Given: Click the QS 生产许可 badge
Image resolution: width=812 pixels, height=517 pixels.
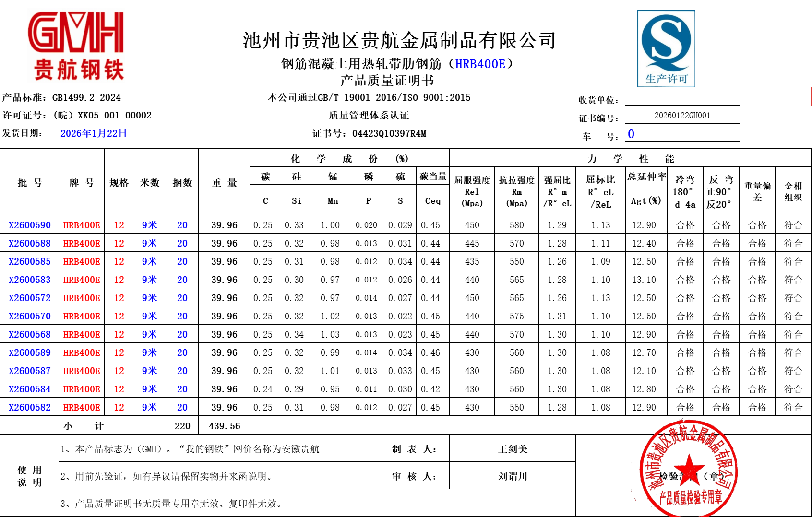Looking at the screenshot, I should pos(666,48).
